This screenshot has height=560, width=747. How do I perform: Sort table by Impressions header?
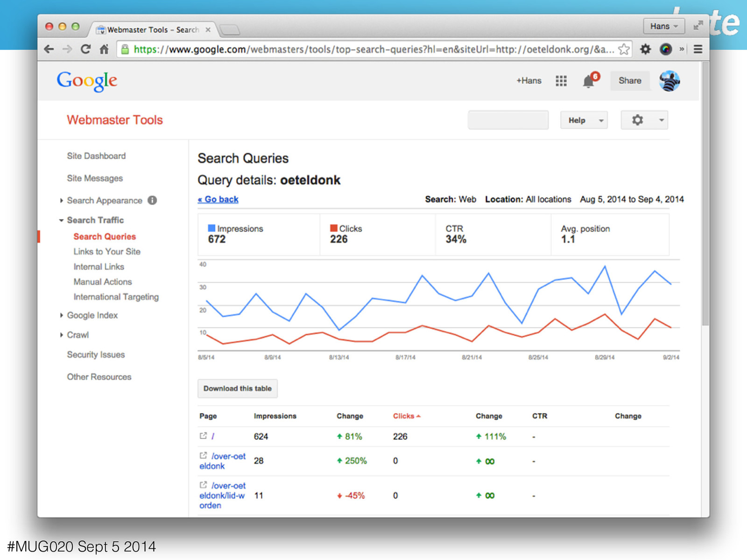tap(275, 416)
